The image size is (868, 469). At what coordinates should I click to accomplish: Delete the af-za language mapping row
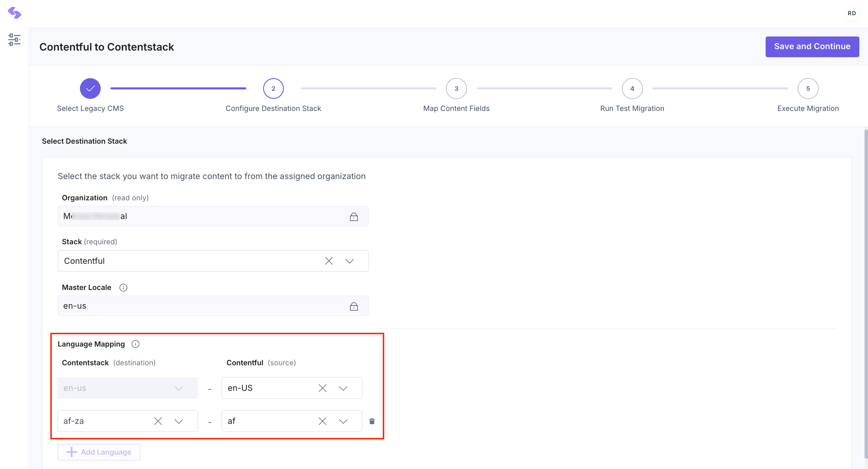click(x=372, y=421)
